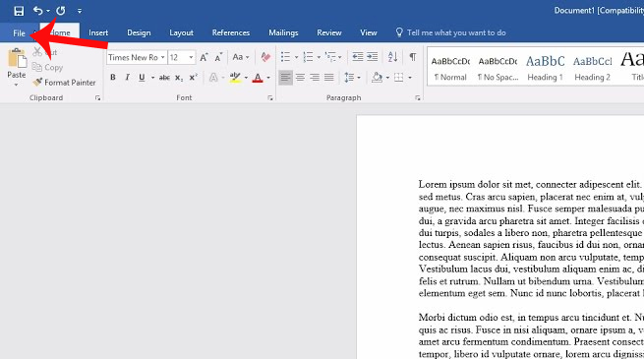Open Text Effects and Typography

[x=213, y=78]
